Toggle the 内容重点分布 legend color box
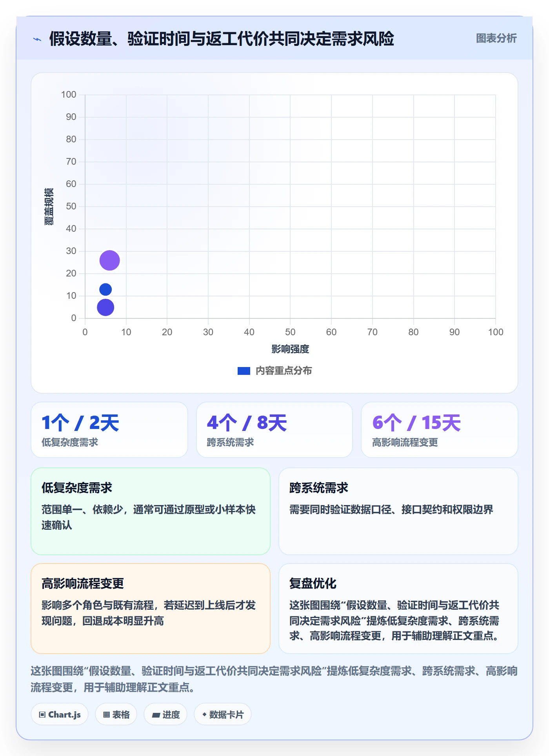 (244, 371)
